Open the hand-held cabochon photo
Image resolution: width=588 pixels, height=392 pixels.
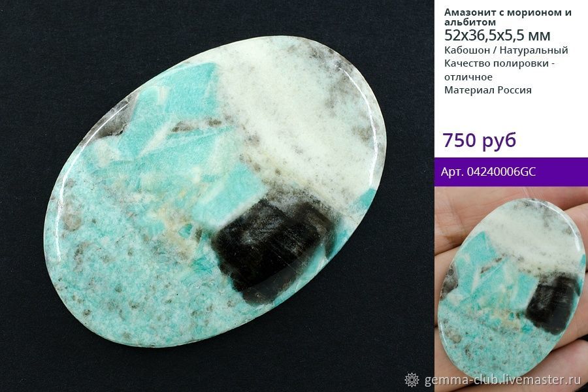[511, 289]
